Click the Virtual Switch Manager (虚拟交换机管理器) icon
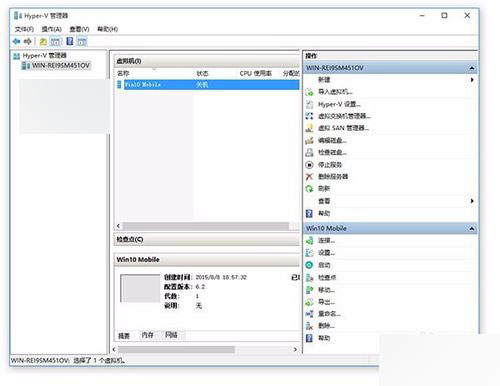500x386 pixels. coord(309,116)
